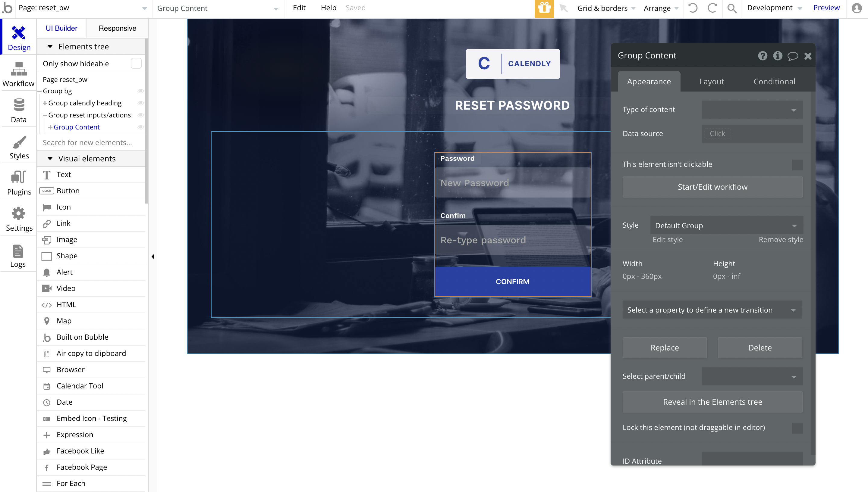Open the Style Default Group dropdown
Image resolution: width=868 pixels, height=492 pixels.
[726, 226]
